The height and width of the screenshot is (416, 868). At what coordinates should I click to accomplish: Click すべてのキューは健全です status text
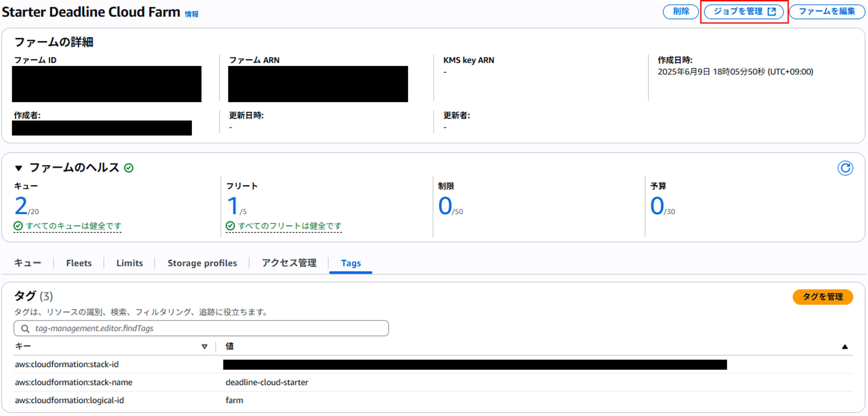pyautogui.click(x=73, y=226)
